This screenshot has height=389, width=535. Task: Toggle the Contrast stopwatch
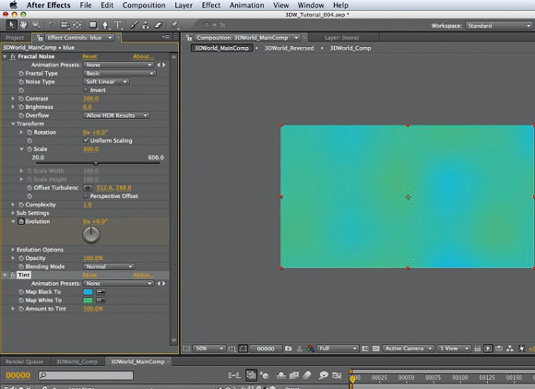(x=21, y=99)
